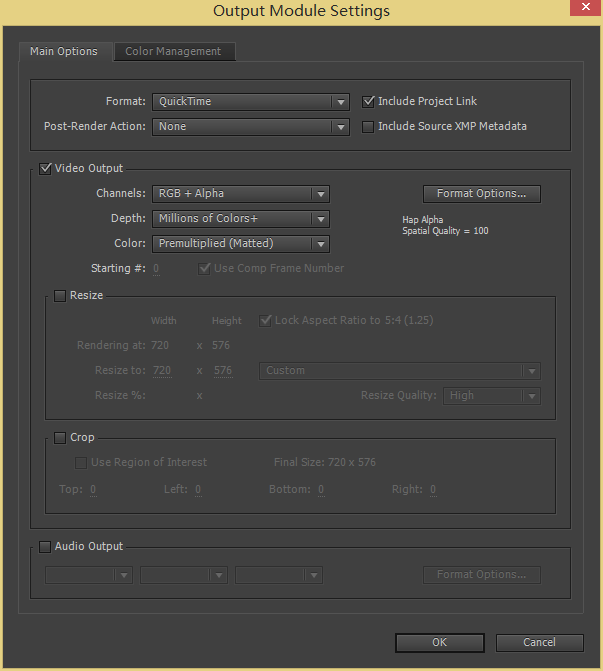Click the Starting # value field
The image size is (603, 671).
pyautogui.click(x=156, y=269)
